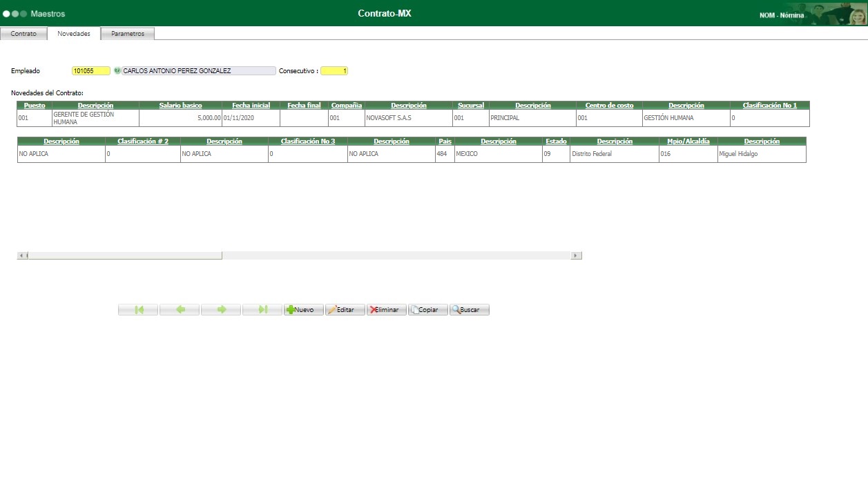Sort by the Puesto column header
868x486 pixels.
[x=35, y=106]
